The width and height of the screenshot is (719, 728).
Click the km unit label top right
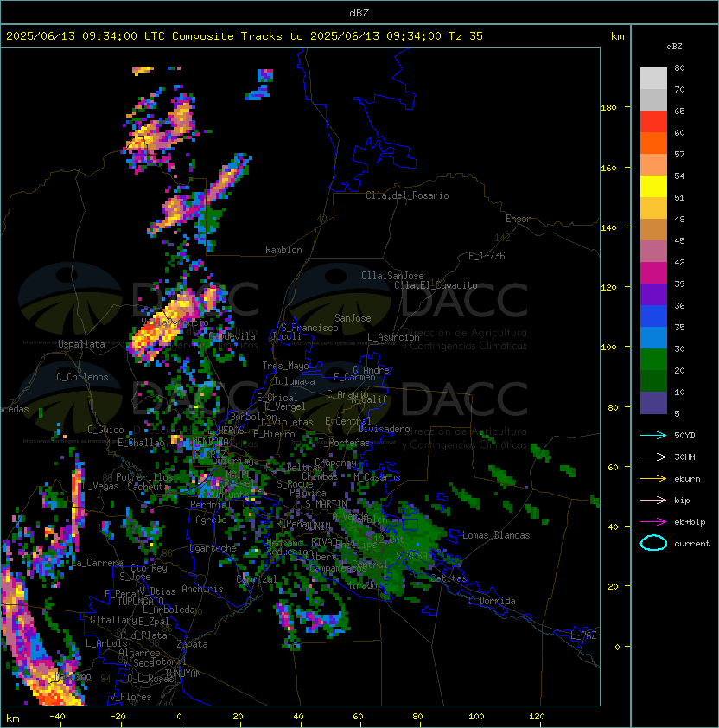[618, 36]
